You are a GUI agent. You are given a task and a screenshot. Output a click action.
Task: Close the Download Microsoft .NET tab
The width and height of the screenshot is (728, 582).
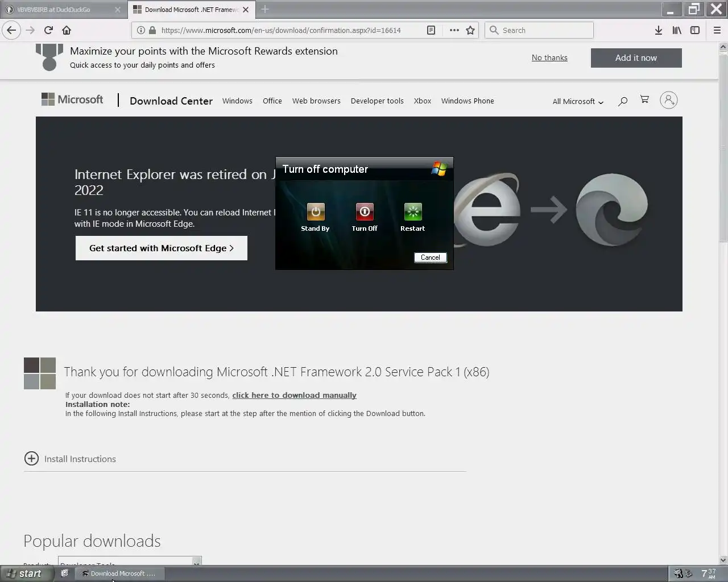coord(246,10)
